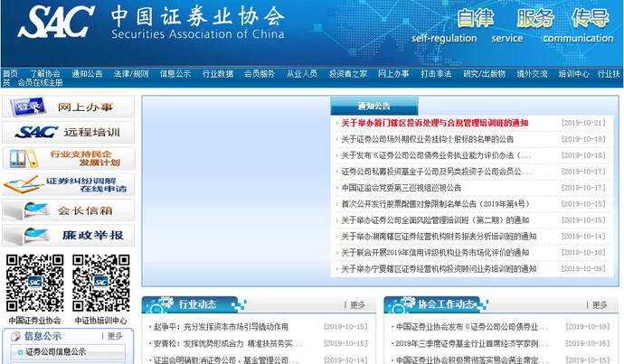
Task: Open 湖南辖区财务报表分析培训班 notice
Action: [x=439, y=237]
